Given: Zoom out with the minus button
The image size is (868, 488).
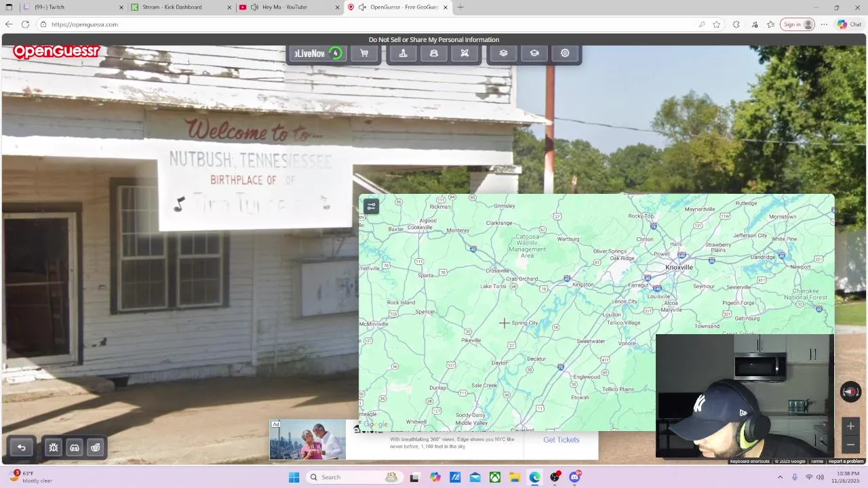Looking at the screenshot, I should click(850, 445).
